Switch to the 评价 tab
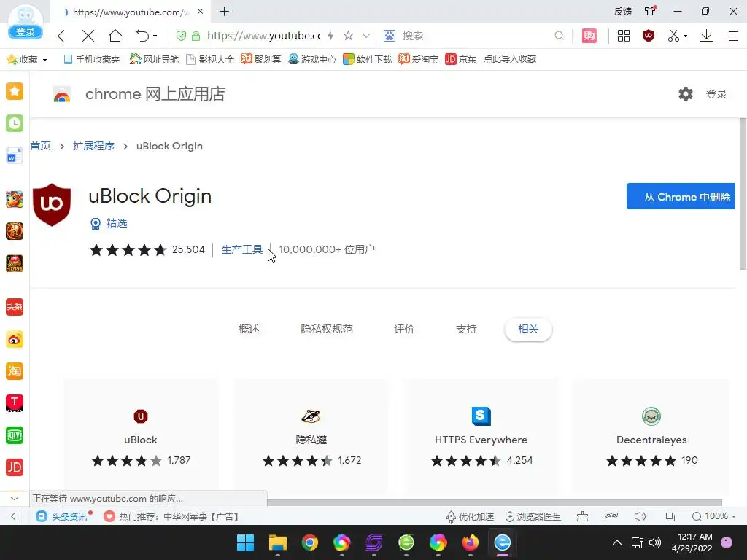Image resolution: width=747 pixels, height=560 pixels. click(404, 329)
